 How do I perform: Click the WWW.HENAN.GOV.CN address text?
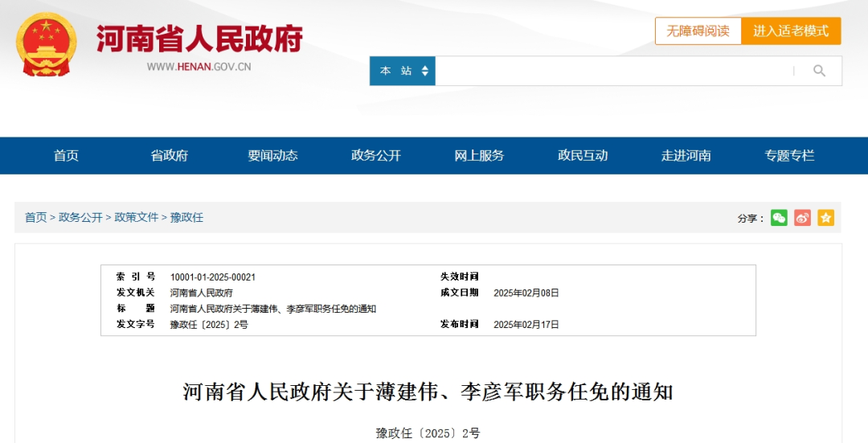[199, 67]
